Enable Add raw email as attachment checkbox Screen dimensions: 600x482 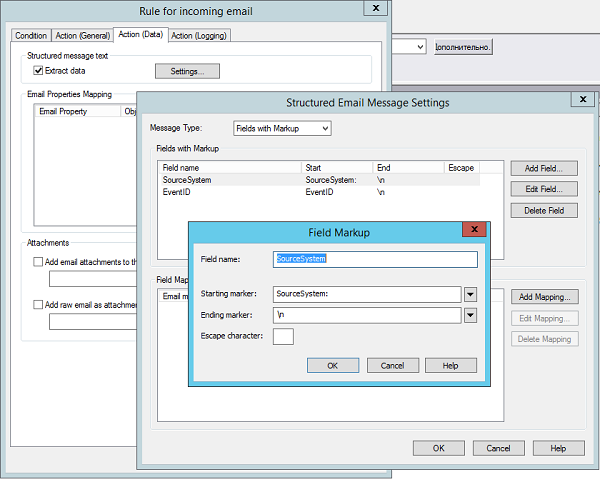click(x=38, y=305)
